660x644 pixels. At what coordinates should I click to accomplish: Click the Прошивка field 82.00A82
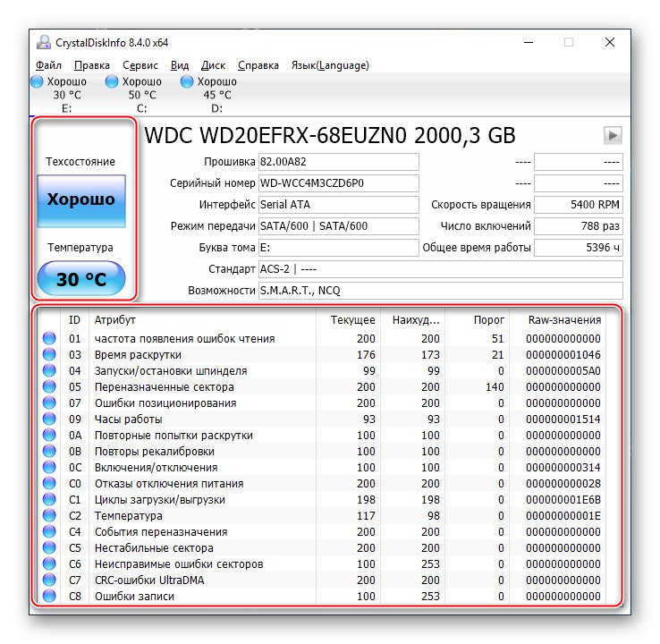338,162
